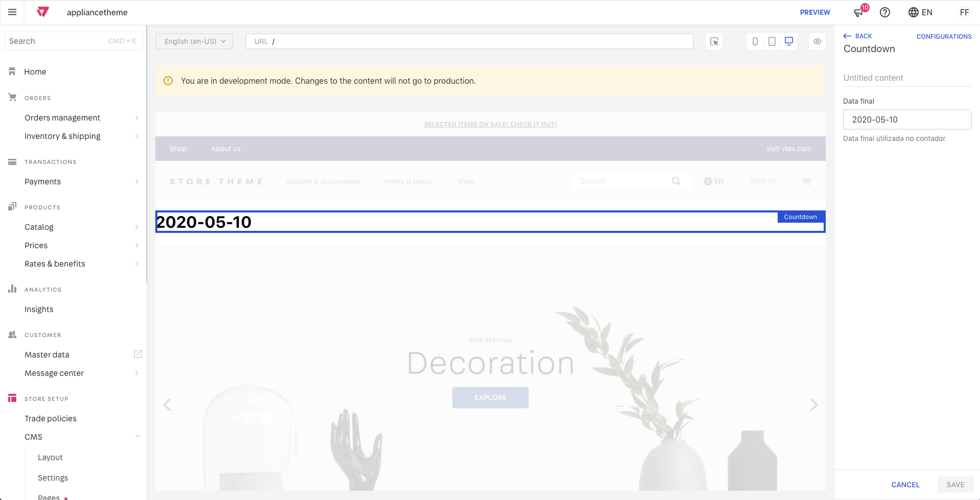The width and height of the screenshot is (980, 500).
Task: Expand Inventory & shipping submenu
Action: [137, 136]
